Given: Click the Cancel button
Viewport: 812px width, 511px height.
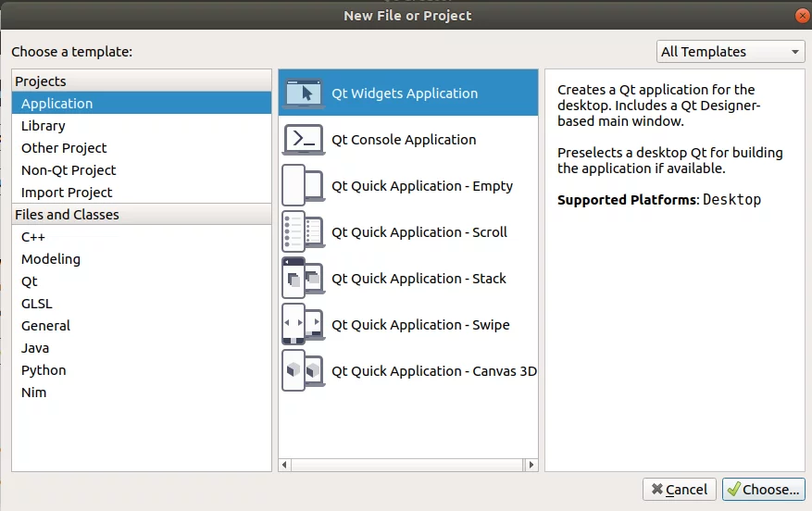Looking at the screenshot, I should [679, 490].
